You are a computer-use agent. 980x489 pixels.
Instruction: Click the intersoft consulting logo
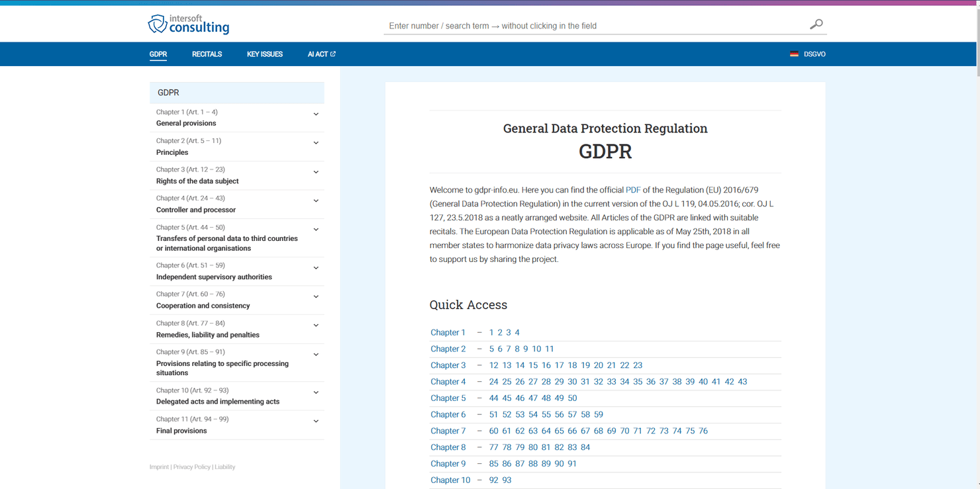click(x=189, y=24)
